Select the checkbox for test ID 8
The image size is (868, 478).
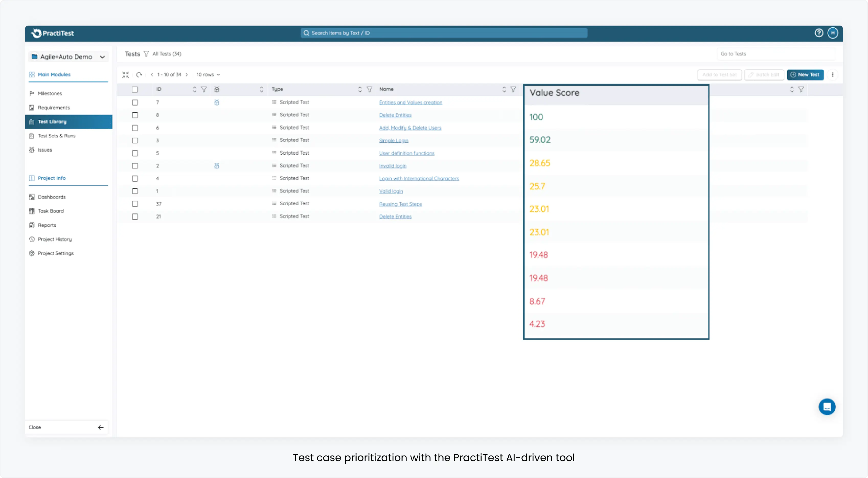click(x=135, y=115)
